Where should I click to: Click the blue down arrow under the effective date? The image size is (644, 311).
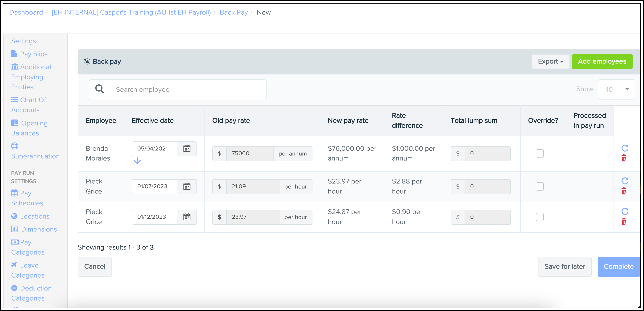pyautogui.click(x=137, y=161)
